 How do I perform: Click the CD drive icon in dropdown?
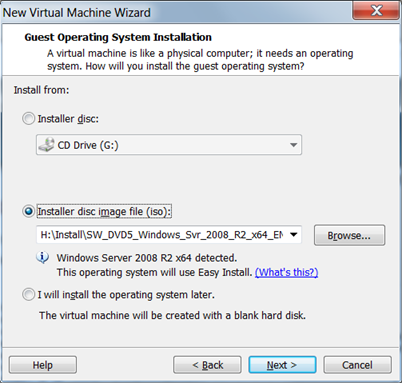pyautogui.click(x=46, y=145)
